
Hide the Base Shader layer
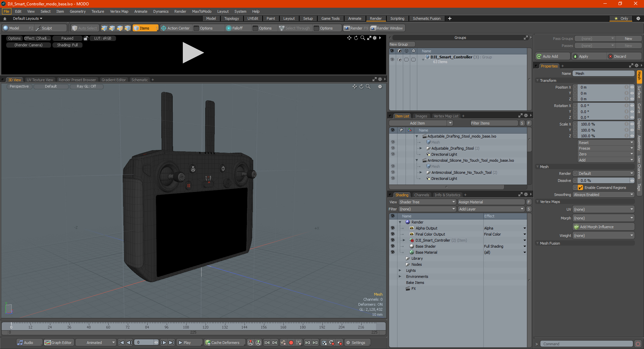[392, 246]
